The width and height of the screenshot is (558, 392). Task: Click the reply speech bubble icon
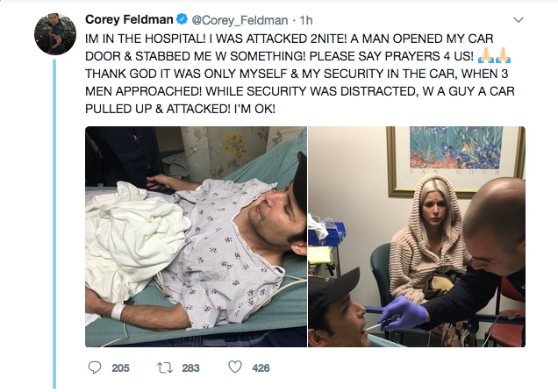pyautogui.click(x=95, y=368)
